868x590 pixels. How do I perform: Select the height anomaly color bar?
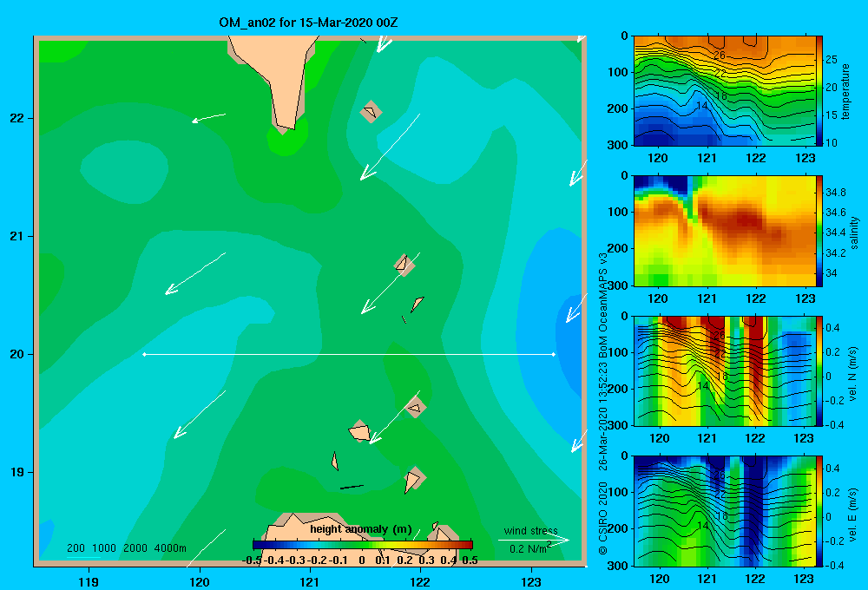362,545
